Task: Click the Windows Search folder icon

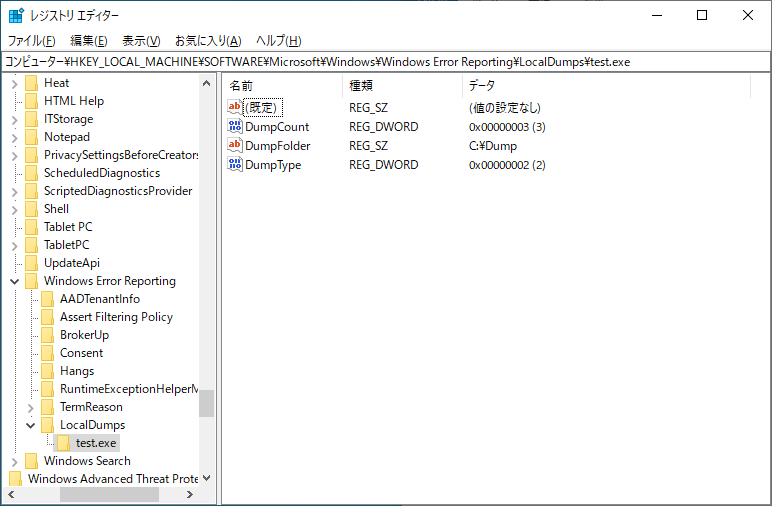Action: [x=32, y=461]
